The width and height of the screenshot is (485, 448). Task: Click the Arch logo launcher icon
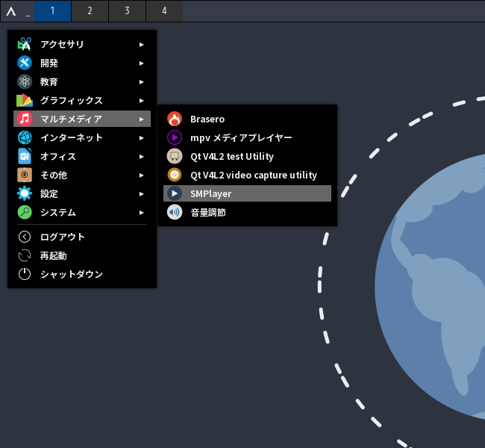(11, 11)
